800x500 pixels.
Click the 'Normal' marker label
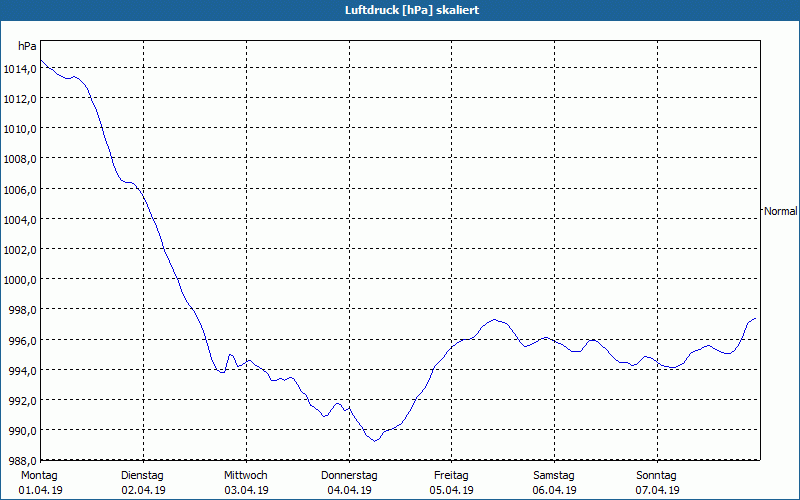click(780, 211)
